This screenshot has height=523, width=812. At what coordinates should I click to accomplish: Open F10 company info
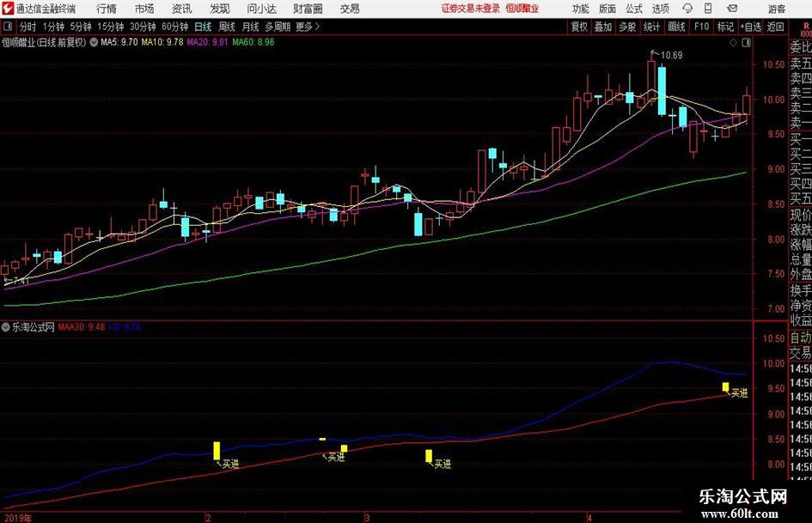[x=701, y=27]
